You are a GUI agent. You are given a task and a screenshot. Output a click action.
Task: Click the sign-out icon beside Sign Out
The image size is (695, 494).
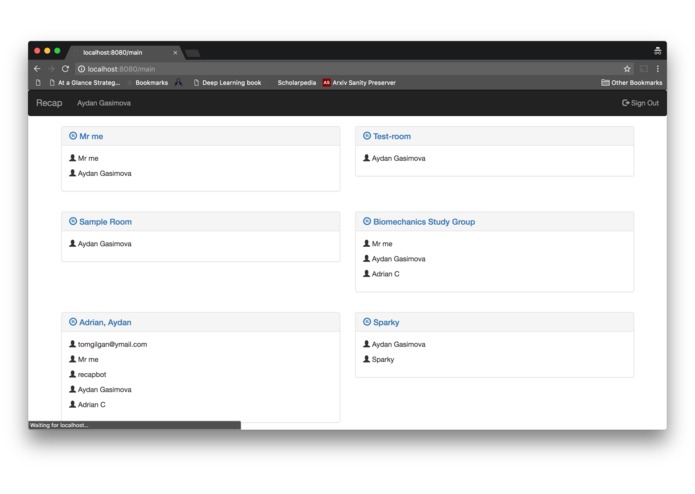[x=625, y=103]
